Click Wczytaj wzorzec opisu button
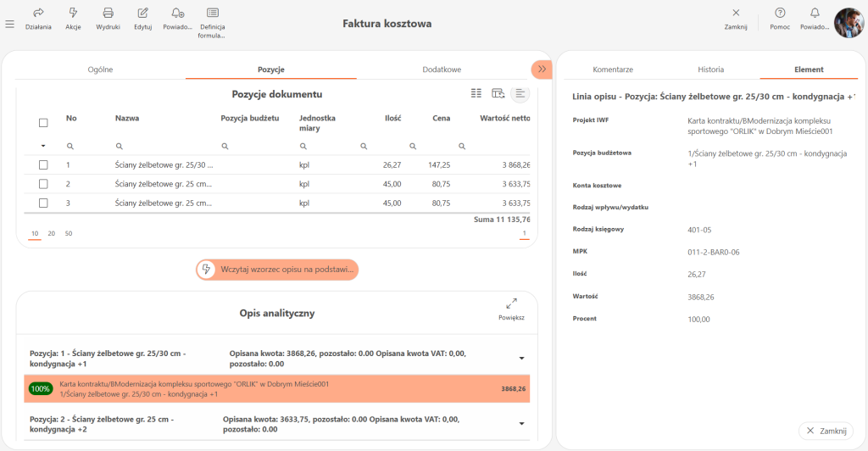Viewport: 868px width, 451px height. point(277,270)
